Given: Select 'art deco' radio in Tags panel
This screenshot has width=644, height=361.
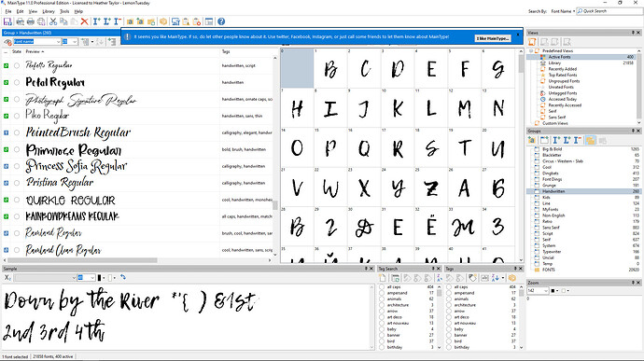Looking at the screenshot, I should (x=449, y=317).
